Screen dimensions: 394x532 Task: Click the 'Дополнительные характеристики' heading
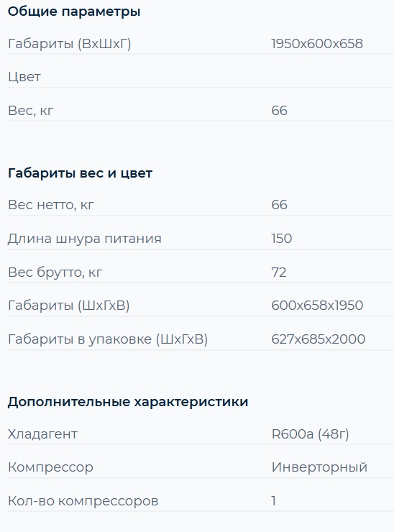pyautogui.click(x=128, y=402)
